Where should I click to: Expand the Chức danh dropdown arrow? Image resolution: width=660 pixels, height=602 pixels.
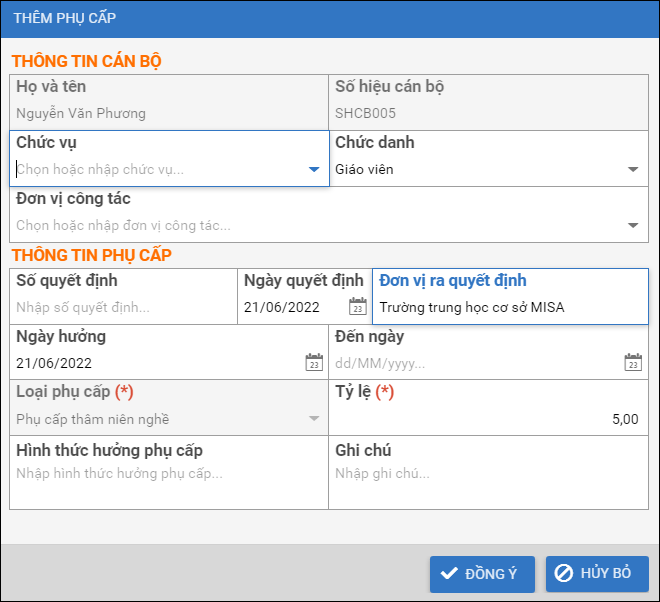click(x=633, y=170)
